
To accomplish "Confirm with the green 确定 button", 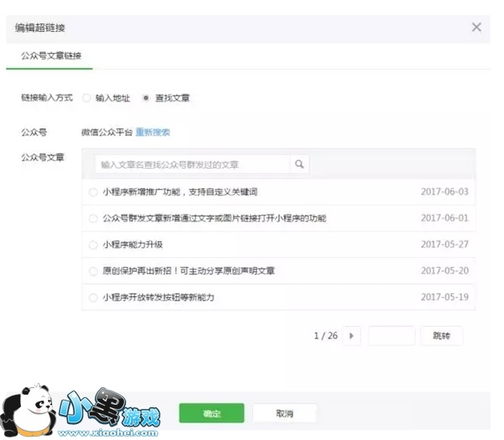I will pos(212,413).
